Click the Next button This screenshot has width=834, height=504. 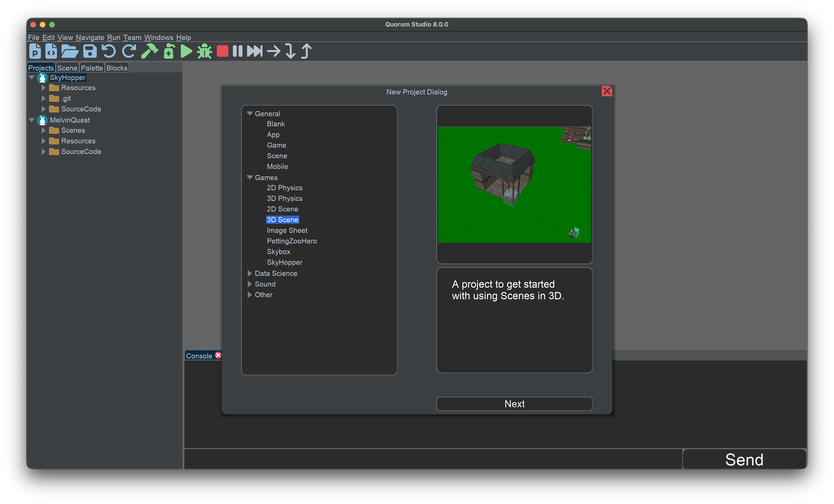pyautogui.click(x=514, y=403)
